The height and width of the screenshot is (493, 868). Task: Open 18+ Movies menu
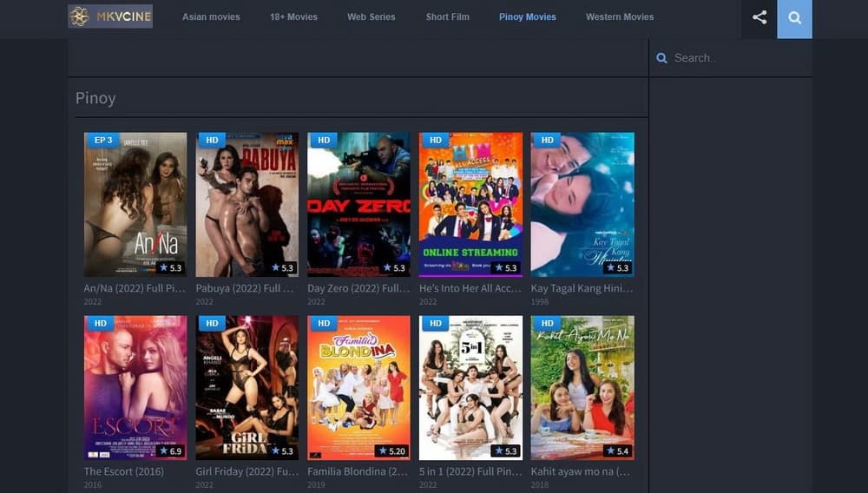(293, 17)
